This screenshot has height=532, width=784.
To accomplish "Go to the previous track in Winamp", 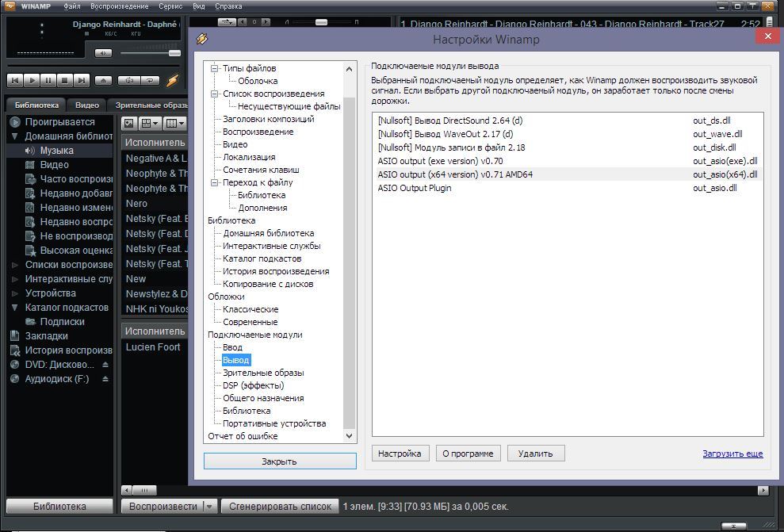I will click(x=15, y=80).
